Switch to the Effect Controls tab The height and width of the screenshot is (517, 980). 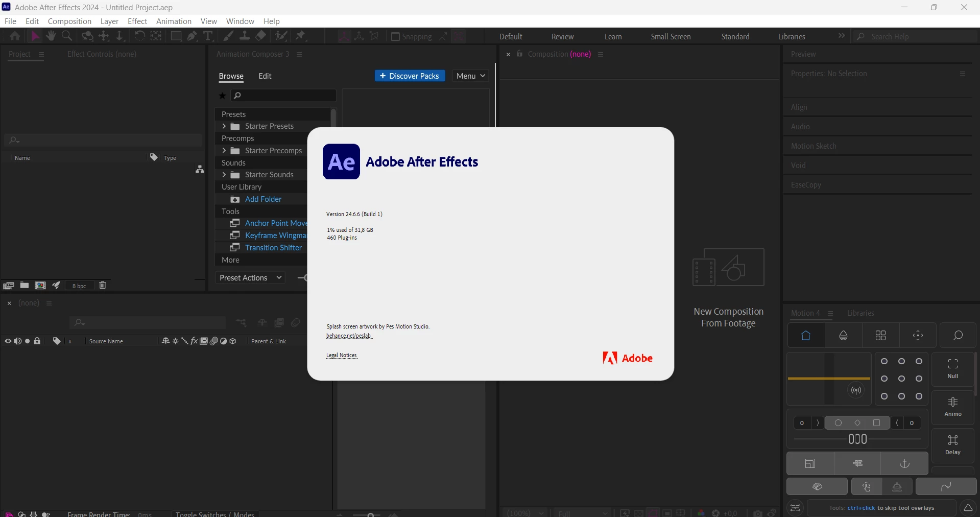click(x=102, y=54)
